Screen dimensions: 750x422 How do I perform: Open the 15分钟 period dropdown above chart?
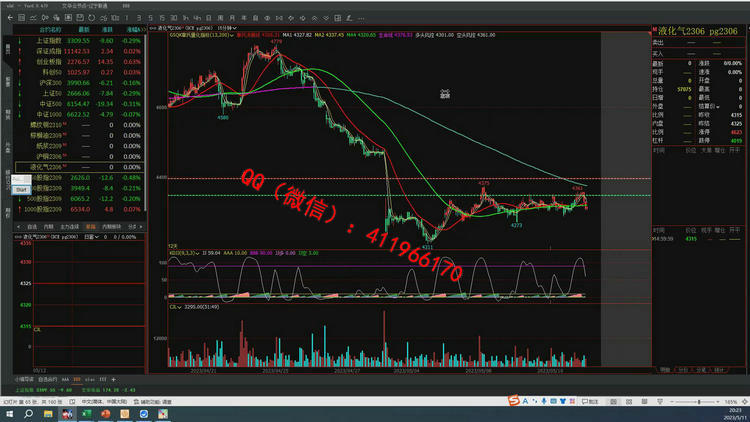point(227,28)
